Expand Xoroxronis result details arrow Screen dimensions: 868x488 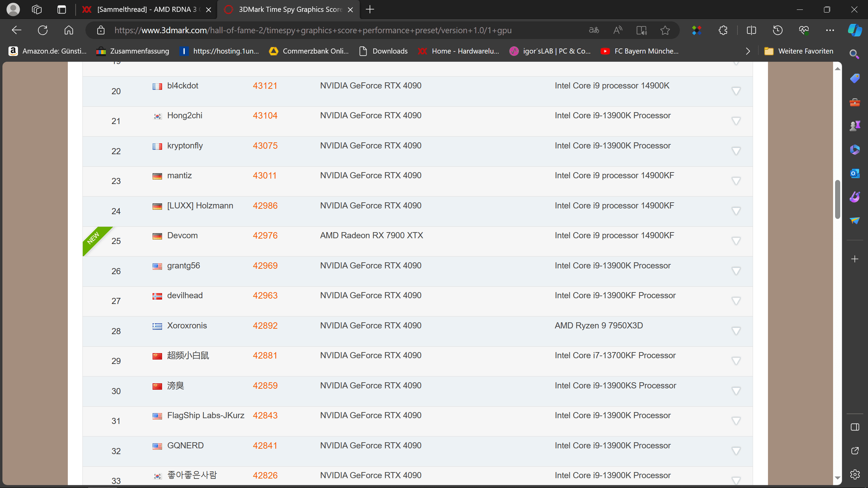736,331
